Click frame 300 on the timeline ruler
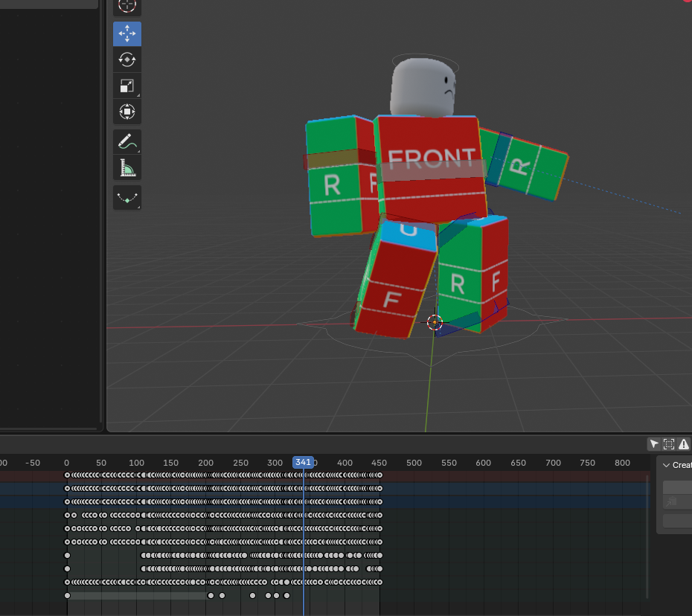Viewport: 692px width, 616px height. tap(275, 463)
